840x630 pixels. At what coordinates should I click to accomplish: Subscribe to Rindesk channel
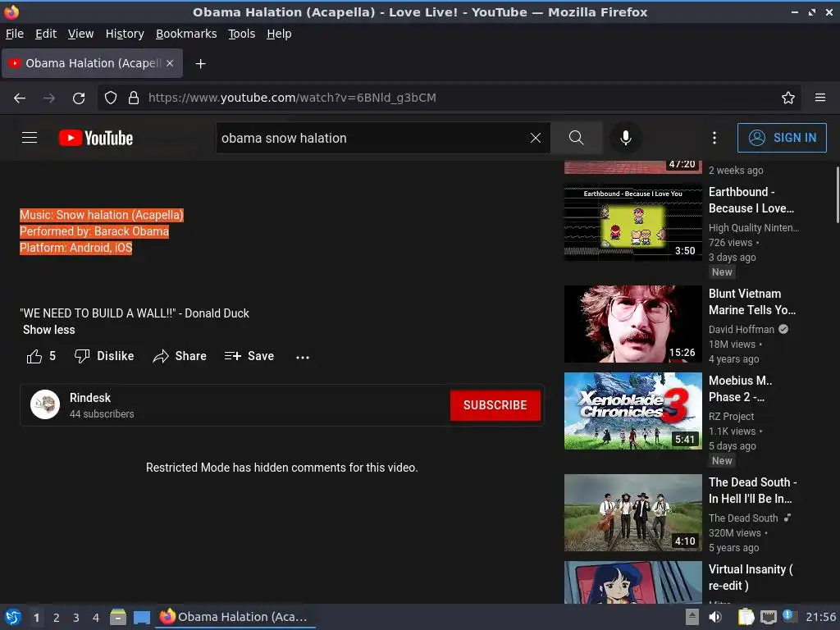point(495,405)
